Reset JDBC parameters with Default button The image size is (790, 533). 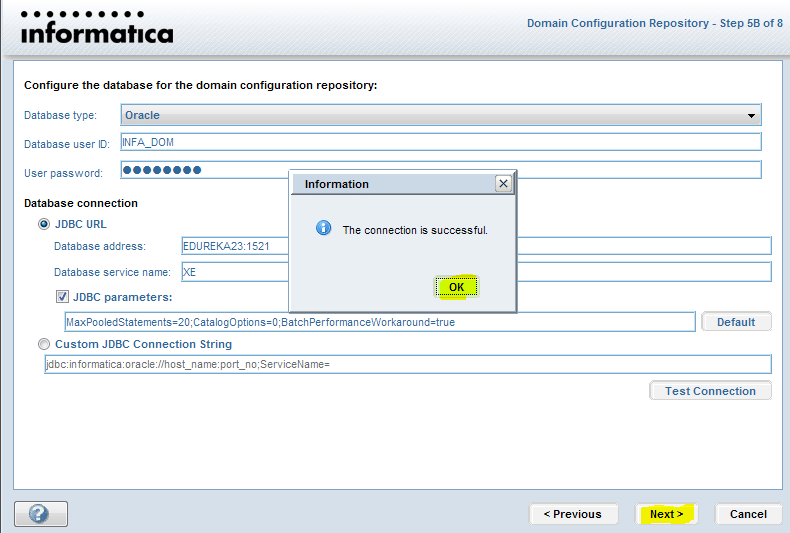736,322
